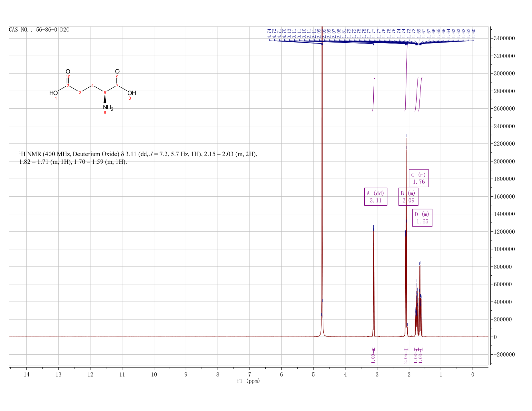Click the f1 (ppm) axis label
Viewport: 532px width, 411px height.
point(248,381)
